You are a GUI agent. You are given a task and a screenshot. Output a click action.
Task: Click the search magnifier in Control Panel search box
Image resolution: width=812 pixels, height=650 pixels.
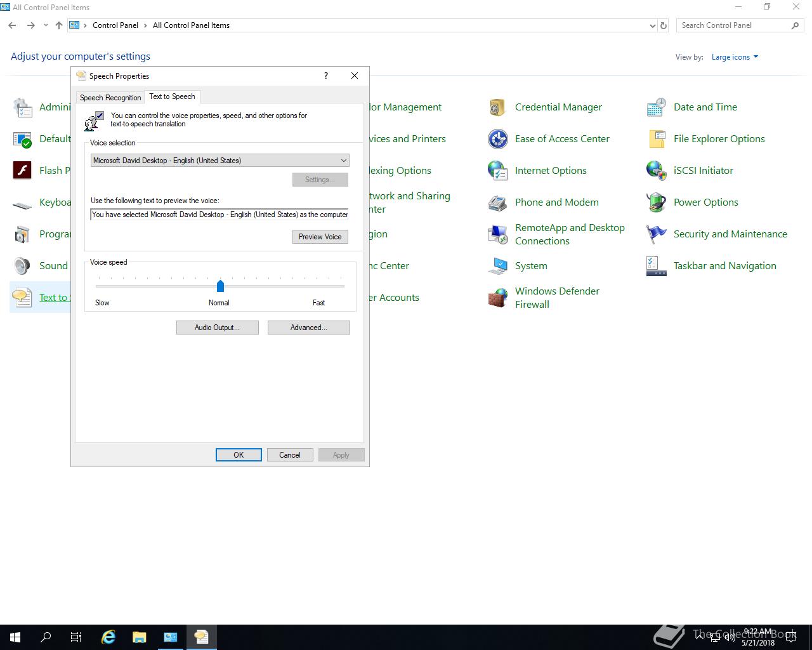point(795,25)
